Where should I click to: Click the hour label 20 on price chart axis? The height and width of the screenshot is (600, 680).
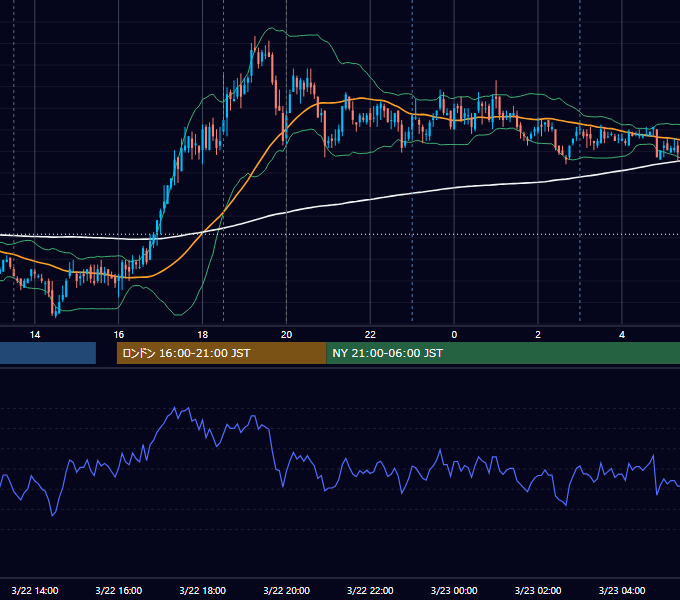(286, 335)
